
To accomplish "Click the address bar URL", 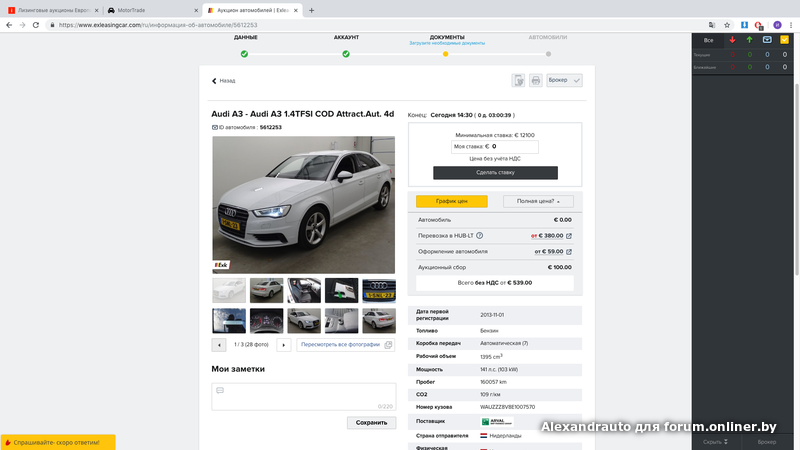I will [158, 25].
